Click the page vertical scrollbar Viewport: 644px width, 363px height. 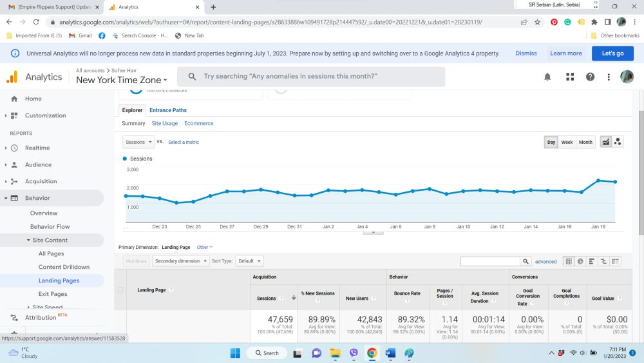click(641, 173)
